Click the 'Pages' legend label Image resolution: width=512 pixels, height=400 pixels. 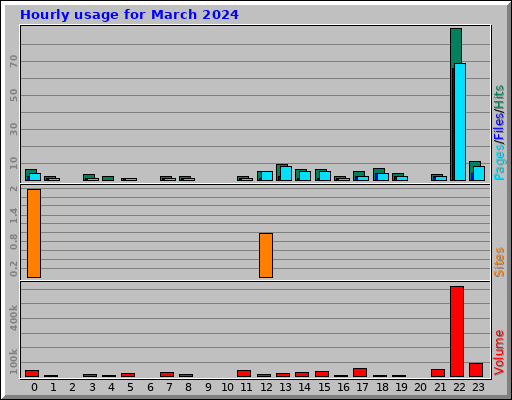point(499,162)
